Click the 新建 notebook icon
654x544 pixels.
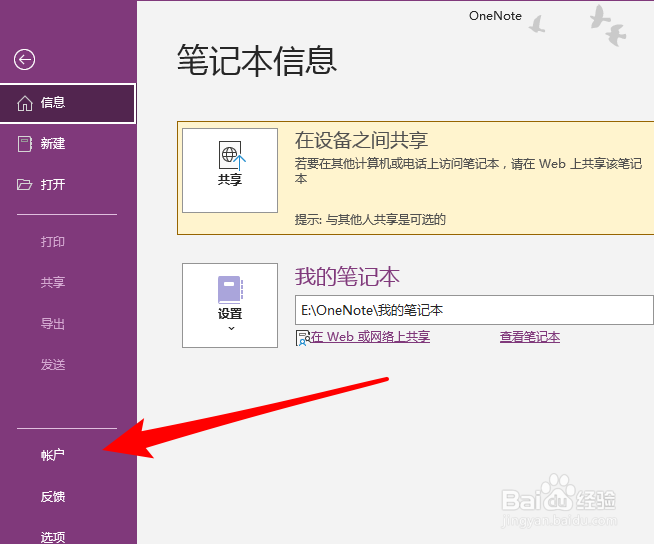click(x=25, y=144)
